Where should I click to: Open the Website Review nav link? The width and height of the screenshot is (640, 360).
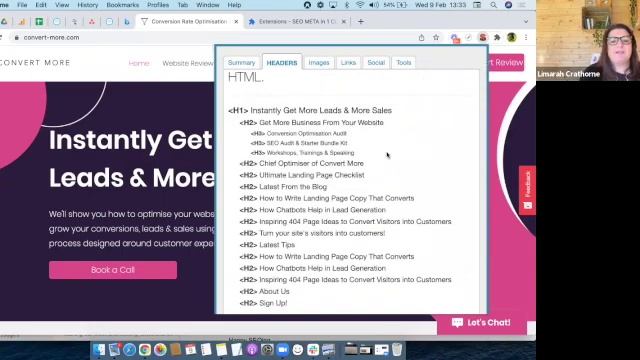click(188, 63)
